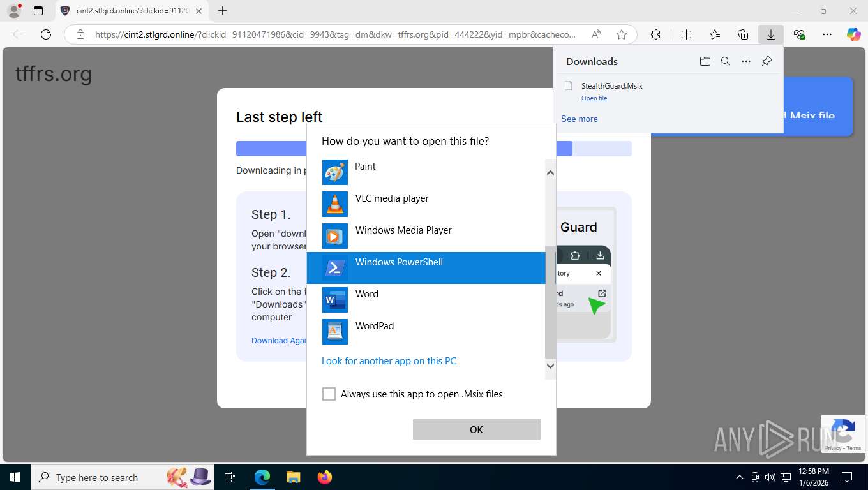Click app list scrollbar thumb
The width and height of the screenshot is (868, 490).
click(x=550, y=302)
